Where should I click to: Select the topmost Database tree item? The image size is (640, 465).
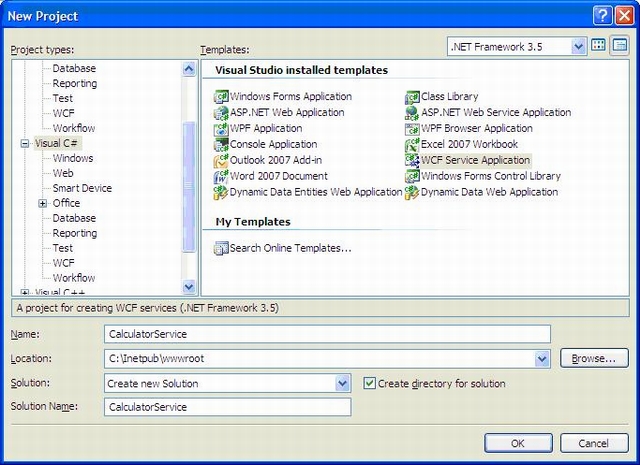point(74,68)
